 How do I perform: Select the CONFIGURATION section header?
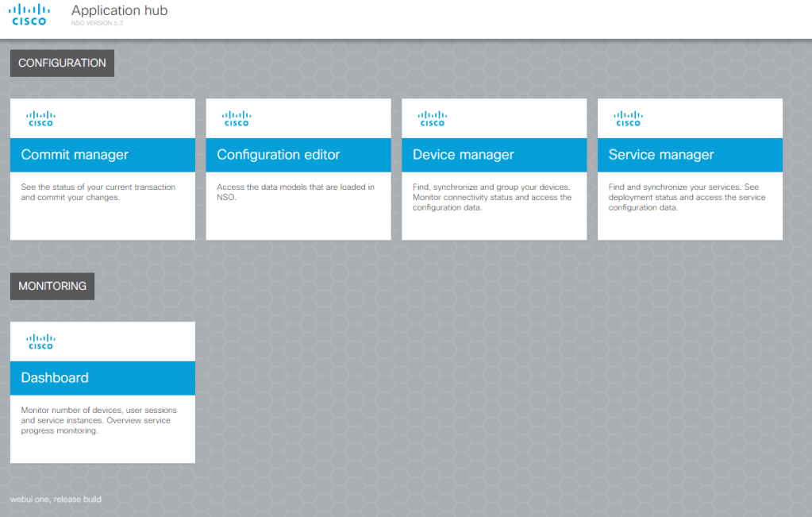[62, 64]
